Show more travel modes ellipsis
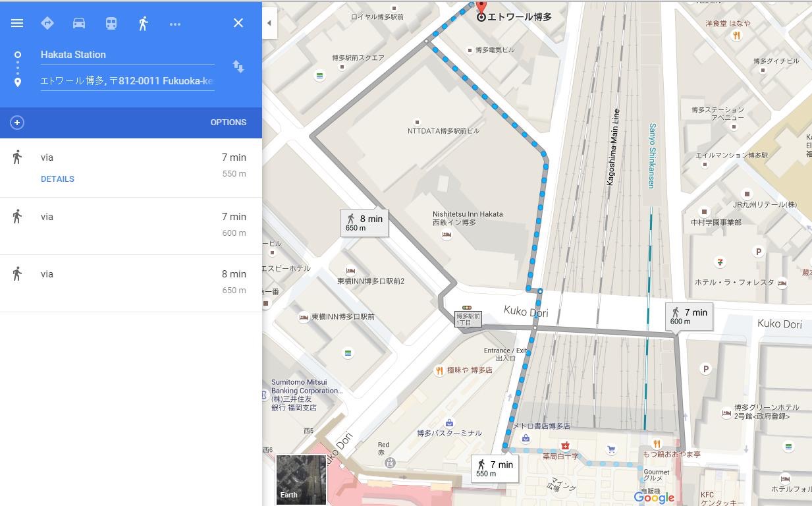 point(175,24)
